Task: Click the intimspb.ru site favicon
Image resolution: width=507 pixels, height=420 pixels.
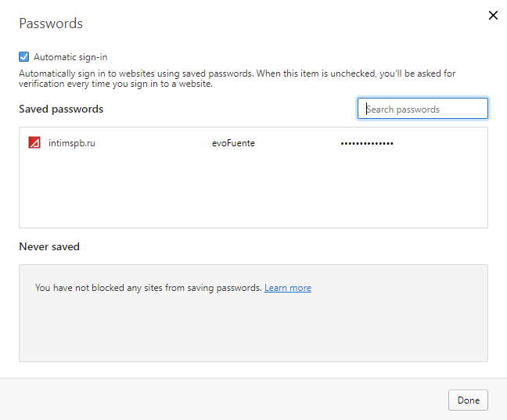Action: coord(34,143)
